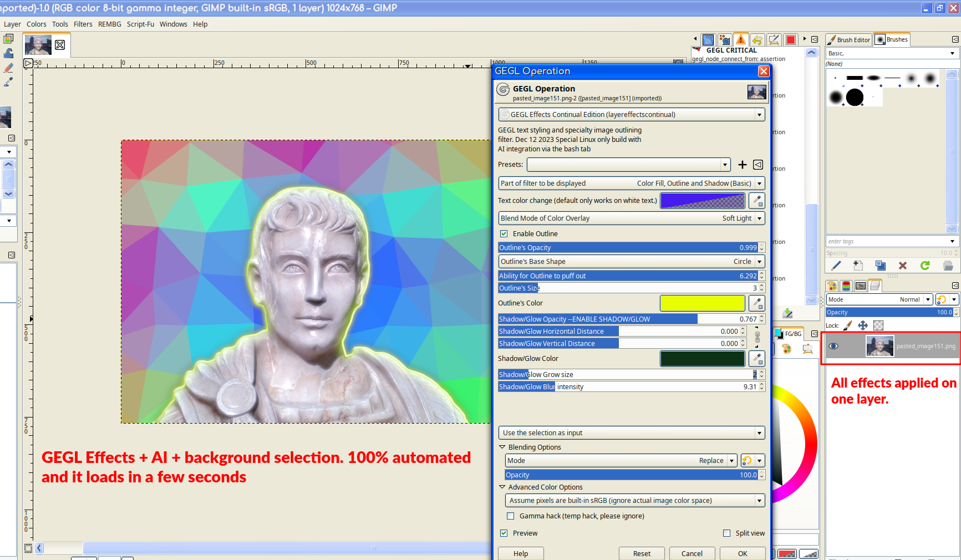Toggle lock position and size icon
The image size is (961, 560).
tap(863, 325)
